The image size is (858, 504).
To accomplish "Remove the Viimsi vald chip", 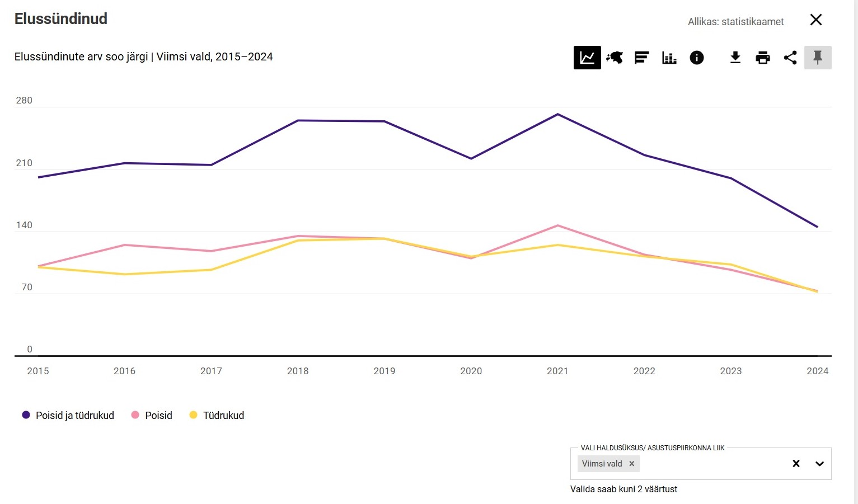I will pos(632,464).
